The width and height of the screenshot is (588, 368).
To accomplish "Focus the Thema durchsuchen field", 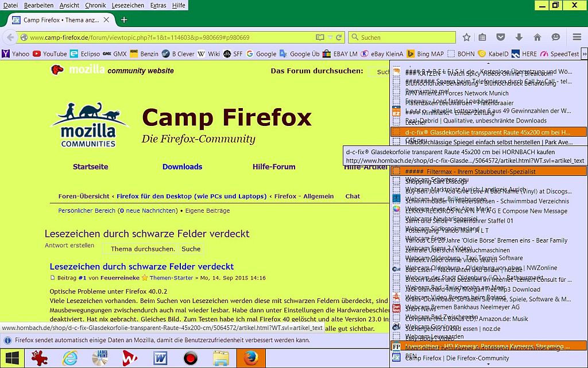I will pyautogui.click(x=140, y=249).
